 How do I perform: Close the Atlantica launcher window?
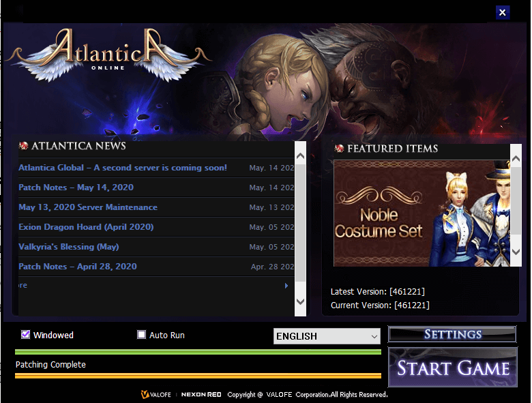click(502, 12)
